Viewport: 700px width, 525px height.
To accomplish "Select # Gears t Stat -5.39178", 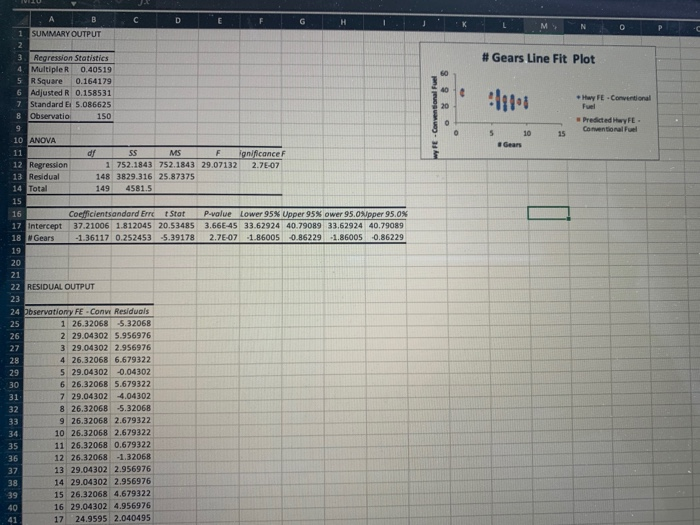I will (x=178, y=238).
